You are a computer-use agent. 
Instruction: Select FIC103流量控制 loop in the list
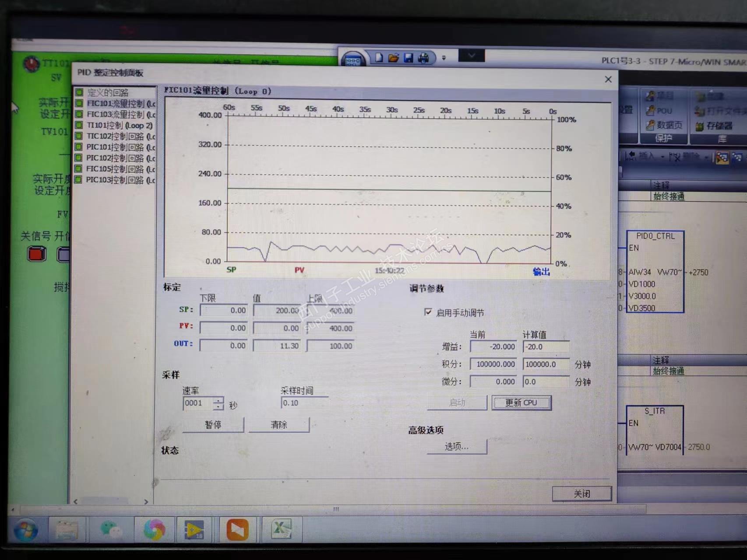tap(121, 115)
